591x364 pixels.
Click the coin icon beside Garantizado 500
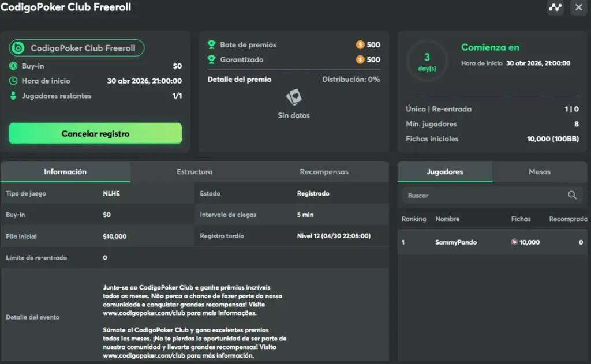(x=360, y=59)
